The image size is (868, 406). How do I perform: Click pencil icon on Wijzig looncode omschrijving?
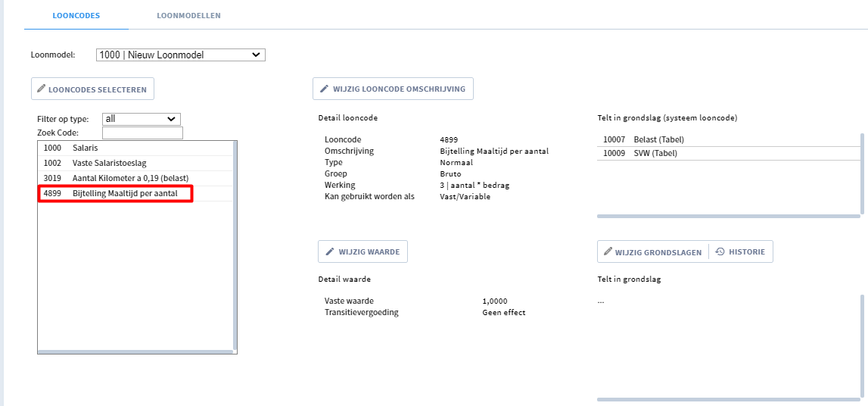[325, 89]
